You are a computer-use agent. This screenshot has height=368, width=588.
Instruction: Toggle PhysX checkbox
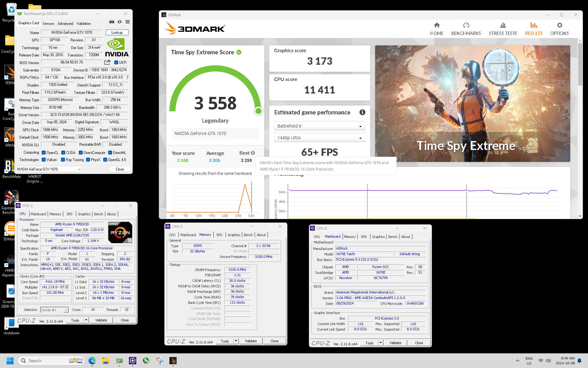(88, 159)
